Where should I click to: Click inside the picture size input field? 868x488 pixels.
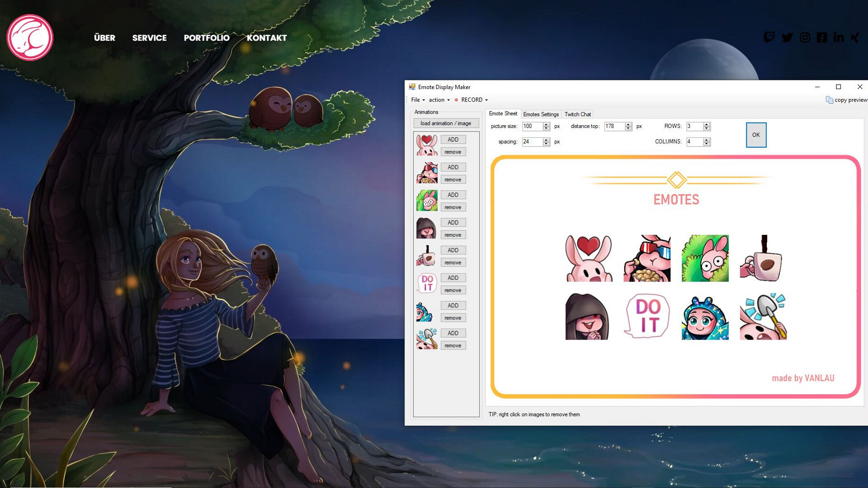click(x=533, y=127)
